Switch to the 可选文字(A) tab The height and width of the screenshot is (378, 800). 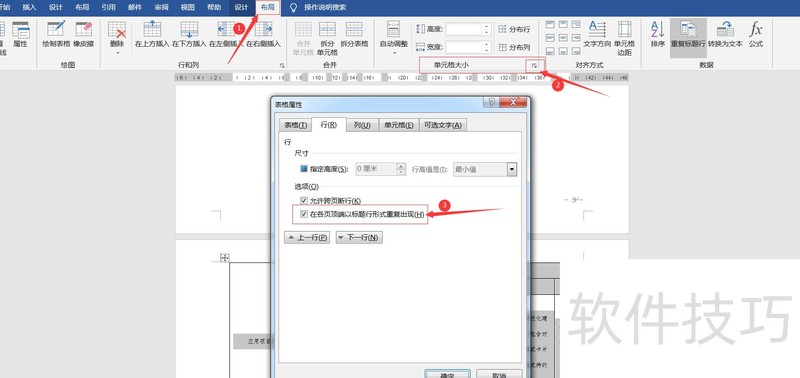pos(443,125)
